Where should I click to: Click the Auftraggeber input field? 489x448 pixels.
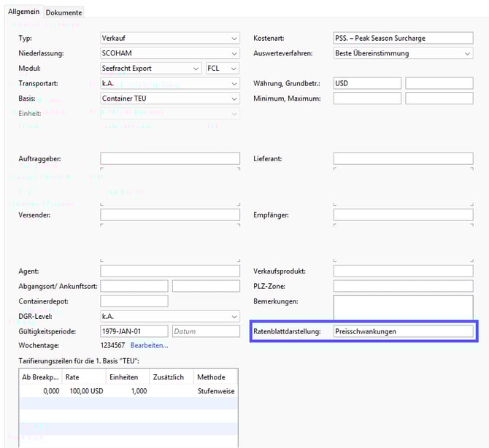169,158
